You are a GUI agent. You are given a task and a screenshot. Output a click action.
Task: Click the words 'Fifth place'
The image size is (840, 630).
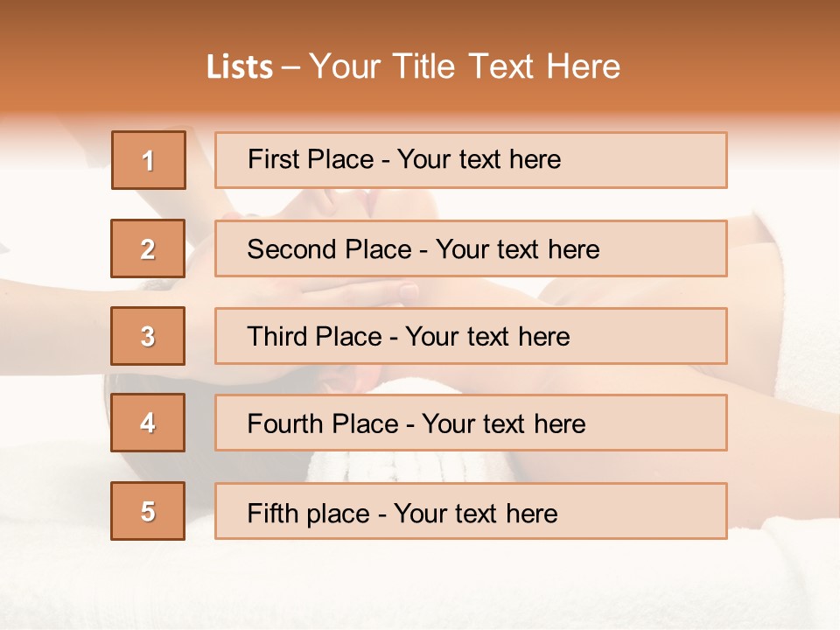tap(309, 514)
